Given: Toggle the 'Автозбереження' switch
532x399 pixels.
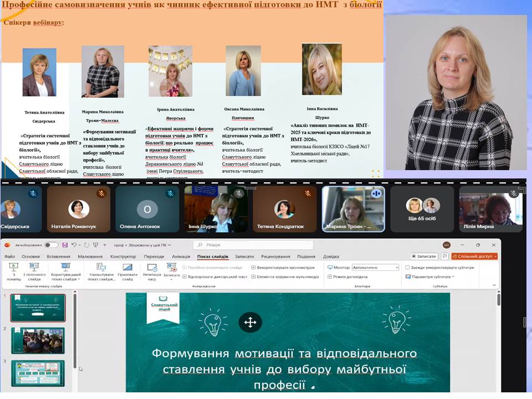Looking at the screenshot, I should 51,245.
